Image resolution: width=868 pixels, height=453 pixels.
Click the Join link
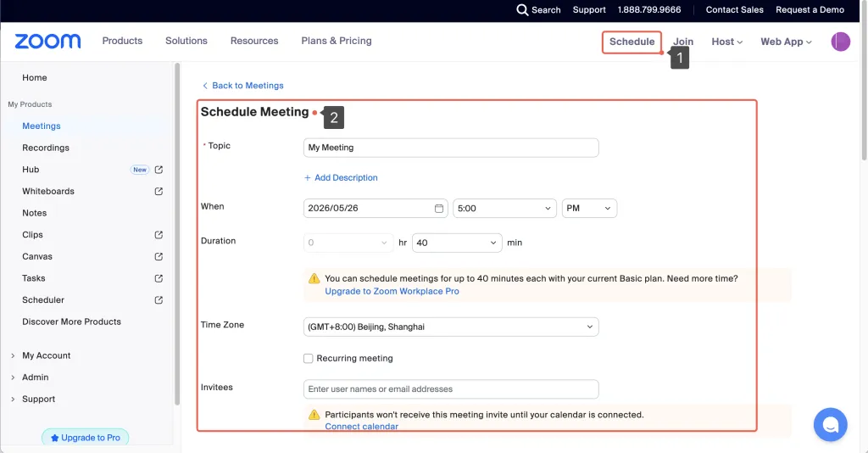683,42
